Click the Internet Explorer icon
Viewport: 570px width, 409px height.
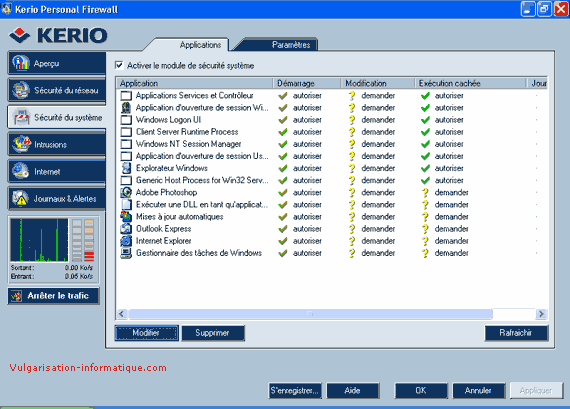(126, 241)
